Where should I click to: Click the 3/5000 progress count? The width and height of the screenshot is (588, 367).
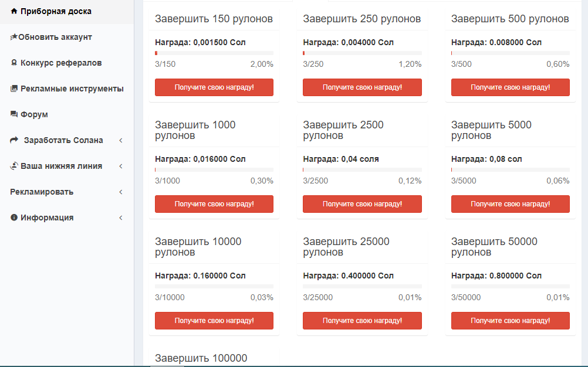click(x=464, y=181)
